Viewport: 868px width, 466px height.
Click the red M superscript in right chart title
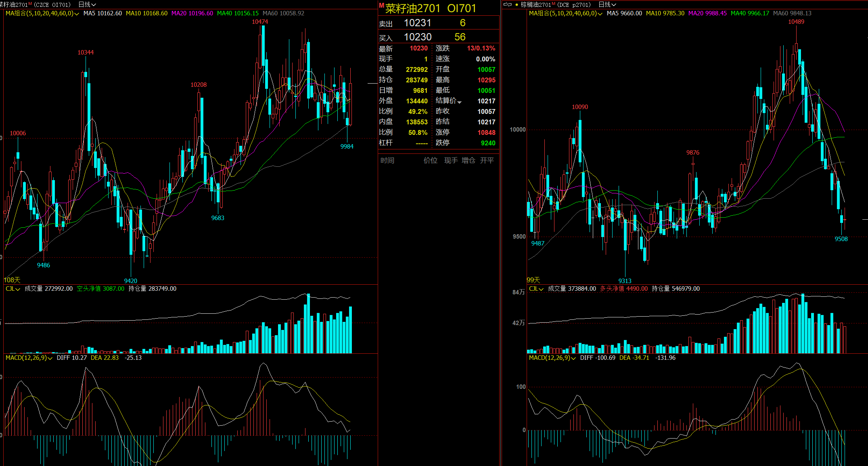click(x=554, y=3)
